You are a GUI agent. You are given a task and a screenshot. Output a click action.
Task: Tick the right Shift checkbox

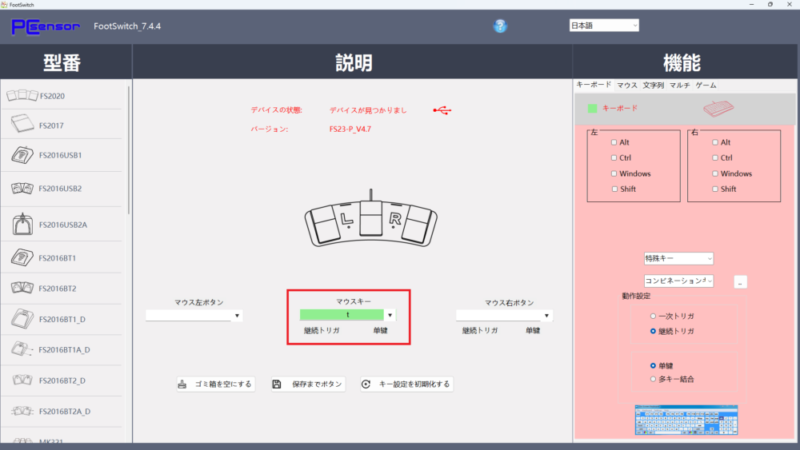click(x=715, y=189)
